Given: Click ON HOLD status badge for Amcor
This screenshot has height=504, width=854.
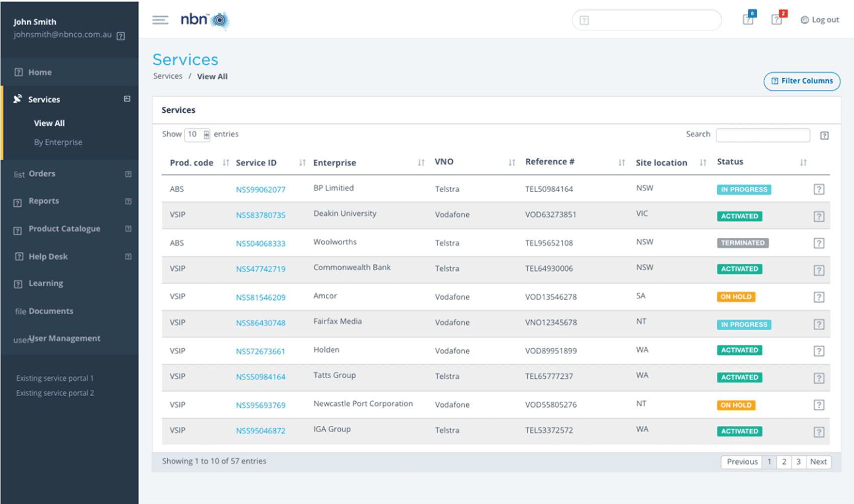Looking at the screenshot, I should [x=736, y=297].
